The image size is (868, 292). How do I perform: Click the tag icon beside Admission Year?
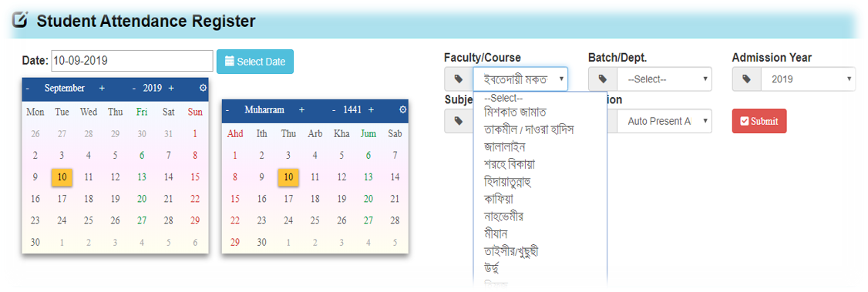tap(747, 79)
